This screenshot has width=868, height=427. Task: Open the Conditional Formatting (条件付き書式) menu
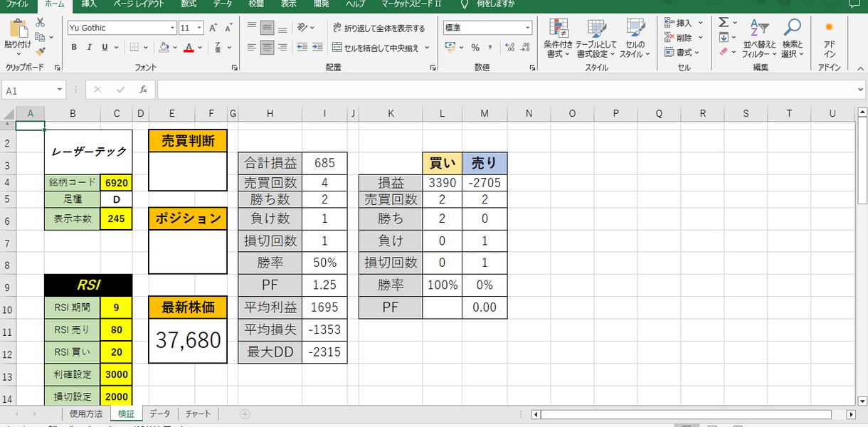click(559, 38)
